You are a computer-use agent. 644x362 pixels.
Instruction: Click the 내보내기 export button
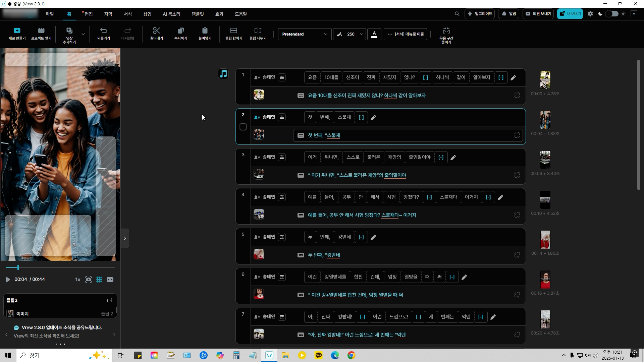(x=570, y=14)
